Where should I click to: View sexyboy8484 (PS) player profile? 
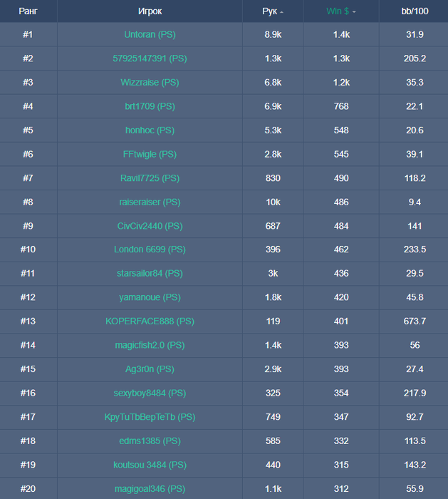150,393
